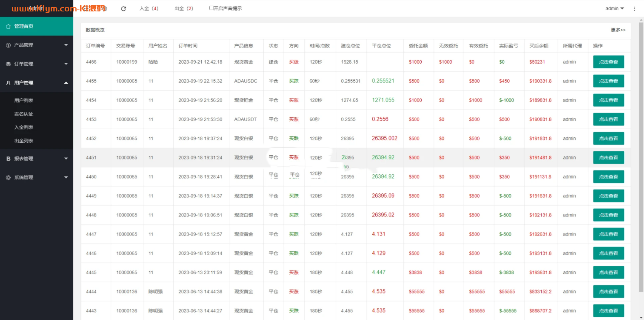The width and height of the screenshot is (644, 320).
Task: Click the person icon beside 用户管理
Action: (8, 83)
